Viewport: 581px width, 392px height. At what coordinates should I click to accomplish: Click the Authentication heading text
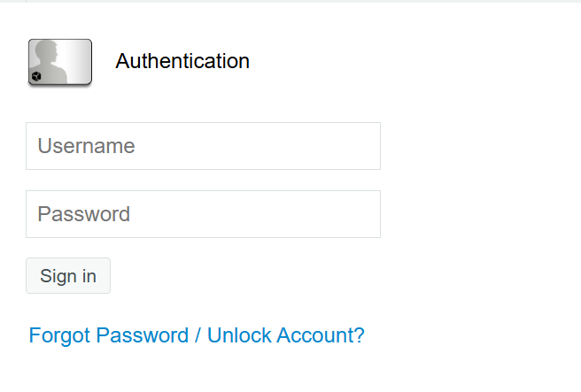(x=182, y=61)
